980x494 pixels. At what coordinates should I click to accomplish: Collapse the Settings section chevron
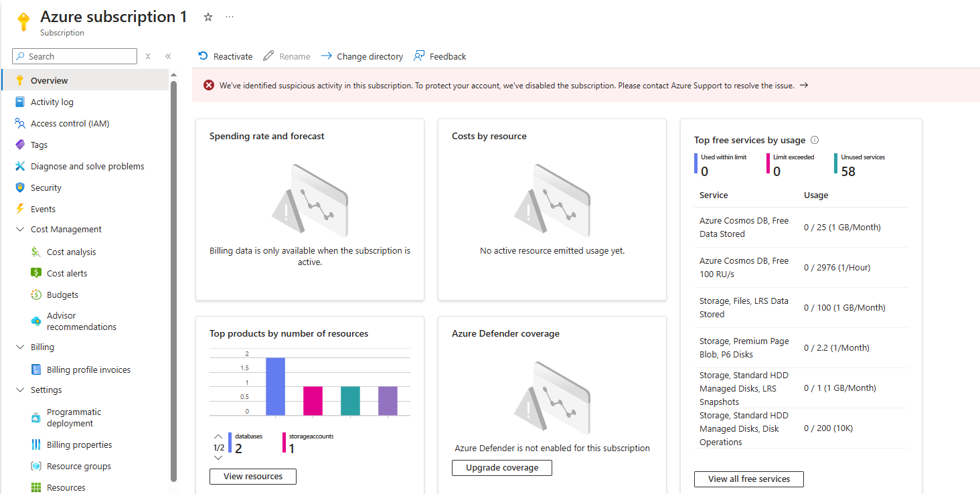point(19,390)
